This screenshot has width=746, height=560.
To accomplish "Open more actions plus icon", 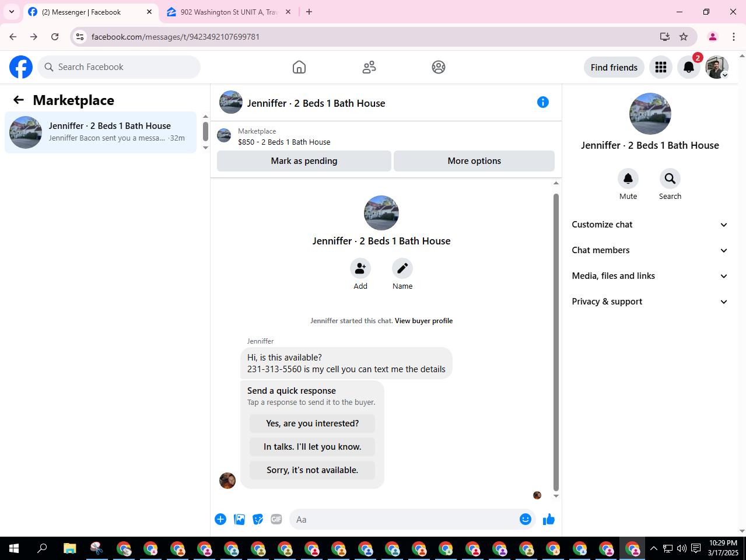I will pos(220,519).
